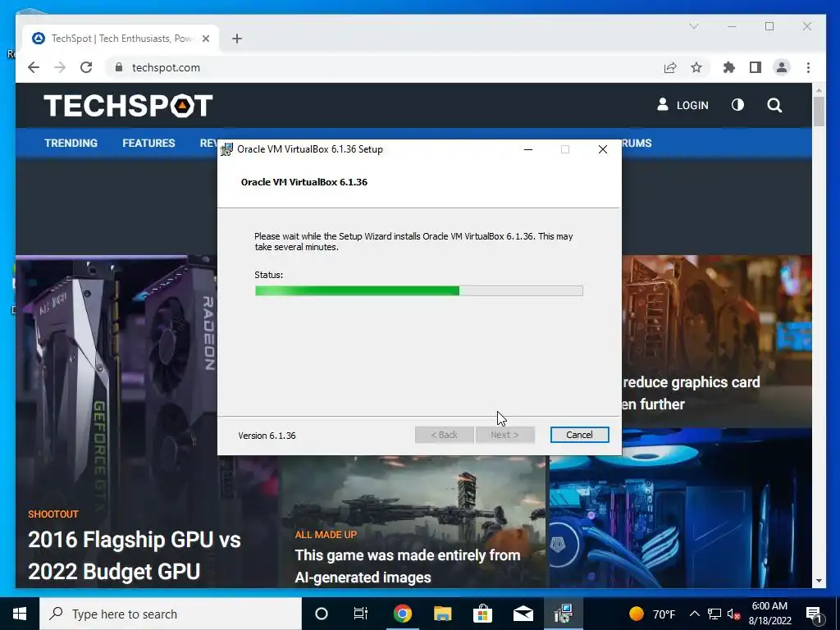Show hidden system tray icons

pos(694,614)
